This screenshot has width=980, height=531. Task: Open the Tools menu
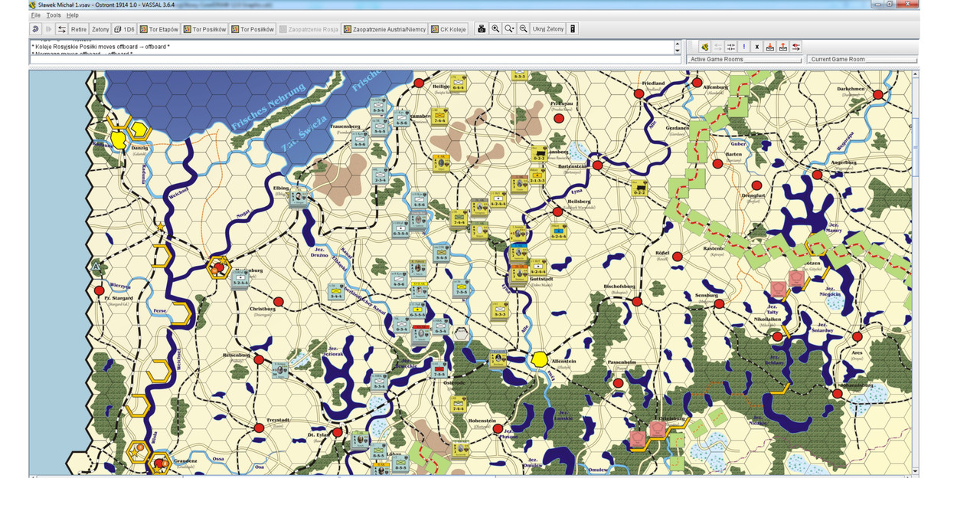tap(54, 15)
